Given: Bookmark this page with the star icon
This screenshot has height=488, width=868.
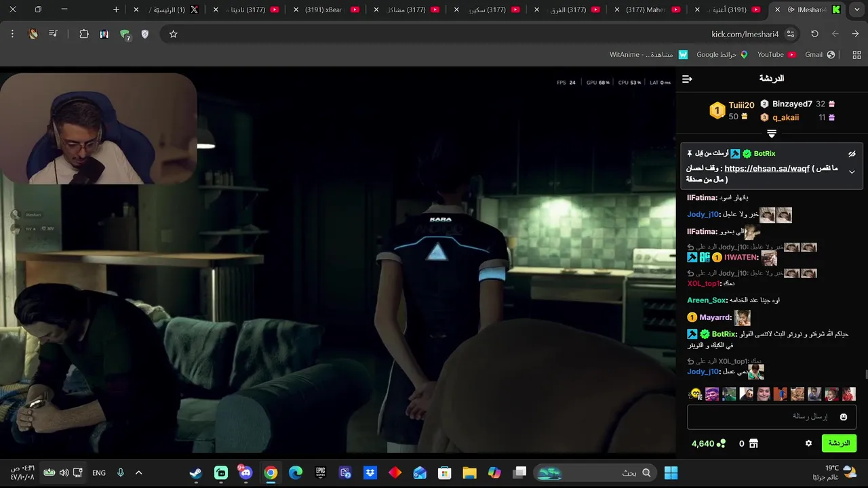Looking at the screenshot, I should [x=173, y=34].
